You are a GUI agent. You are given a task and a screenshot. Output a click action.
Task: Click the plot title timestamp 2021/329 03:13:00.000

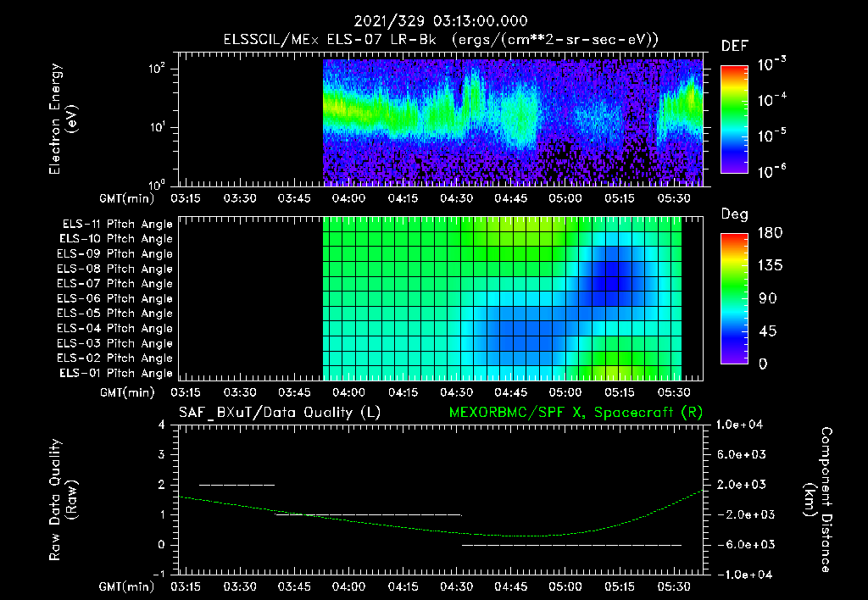[x=441, y=21]
